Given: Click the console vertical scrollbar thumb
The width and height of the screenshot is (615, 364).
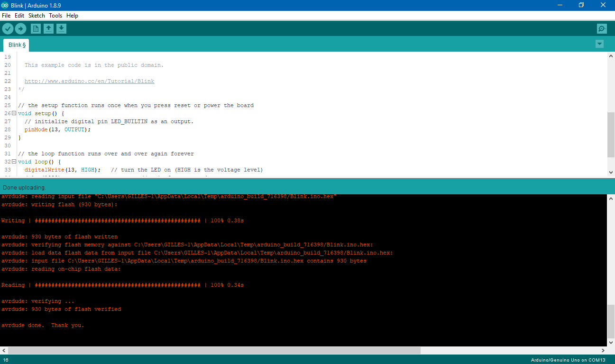Looking at the screenshot, I should pos(611,321).
